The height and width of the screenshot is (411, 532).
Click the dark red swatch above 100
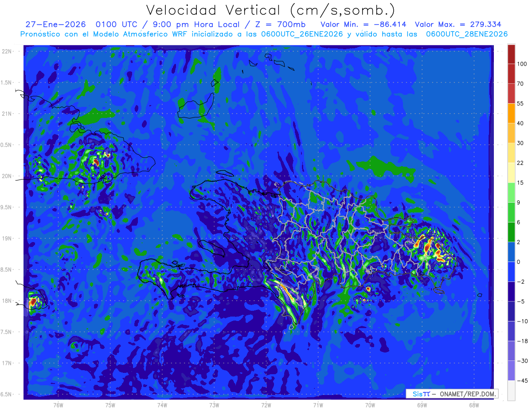511,54
